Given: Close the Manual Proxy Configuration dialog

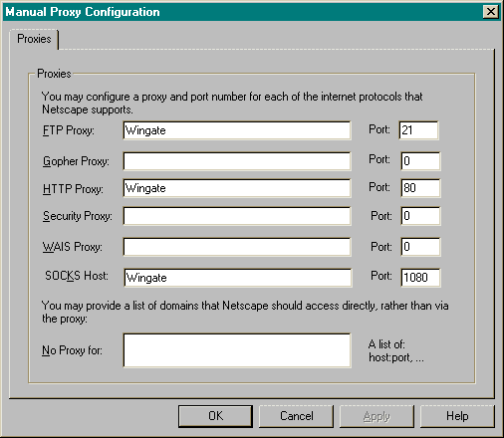Looking at the screenshot, I should [x=491, y=12].
